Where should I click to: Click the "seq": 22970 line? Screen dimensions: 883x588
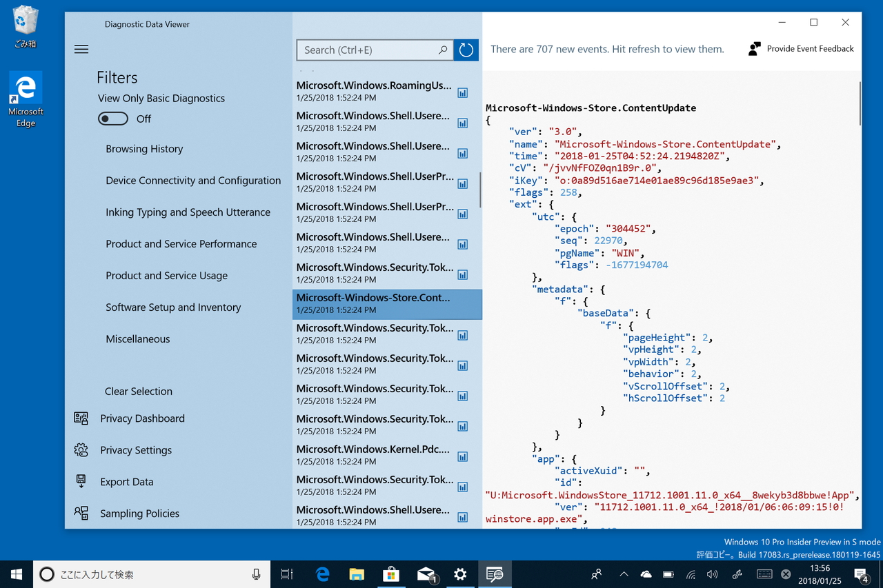(592, 241)
